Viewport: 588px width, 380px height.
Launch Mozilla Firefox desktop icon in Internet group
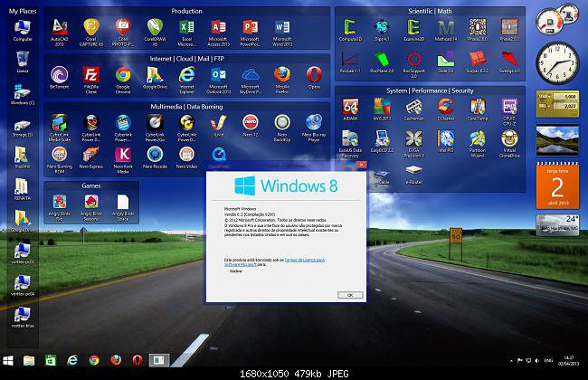click(x=282, y=80)
